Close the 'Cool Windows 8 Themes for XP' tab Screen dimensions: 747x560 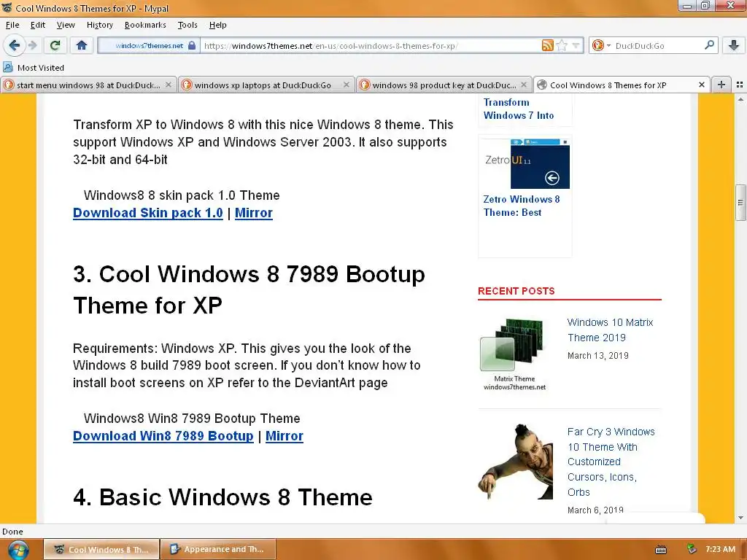[701, 85]
